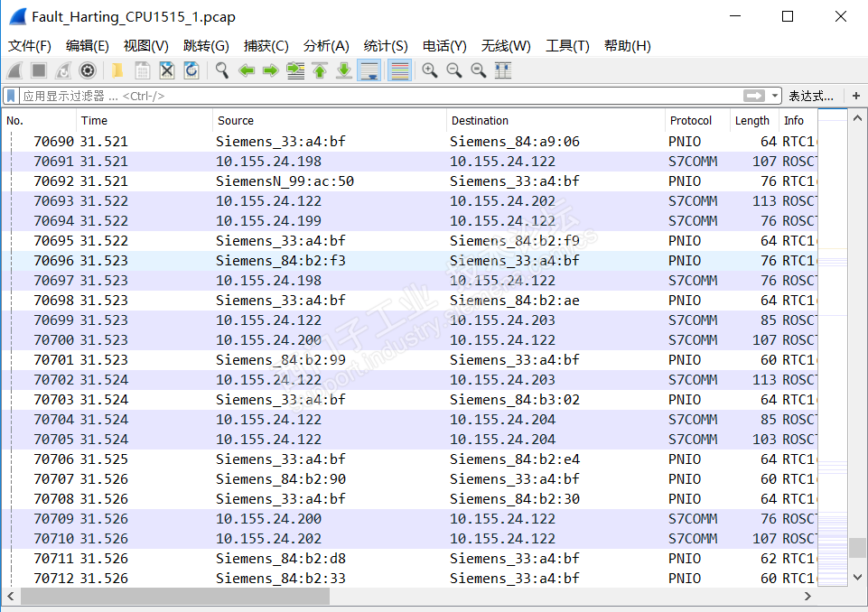Add filter button with plus sign

click(856, 96)
